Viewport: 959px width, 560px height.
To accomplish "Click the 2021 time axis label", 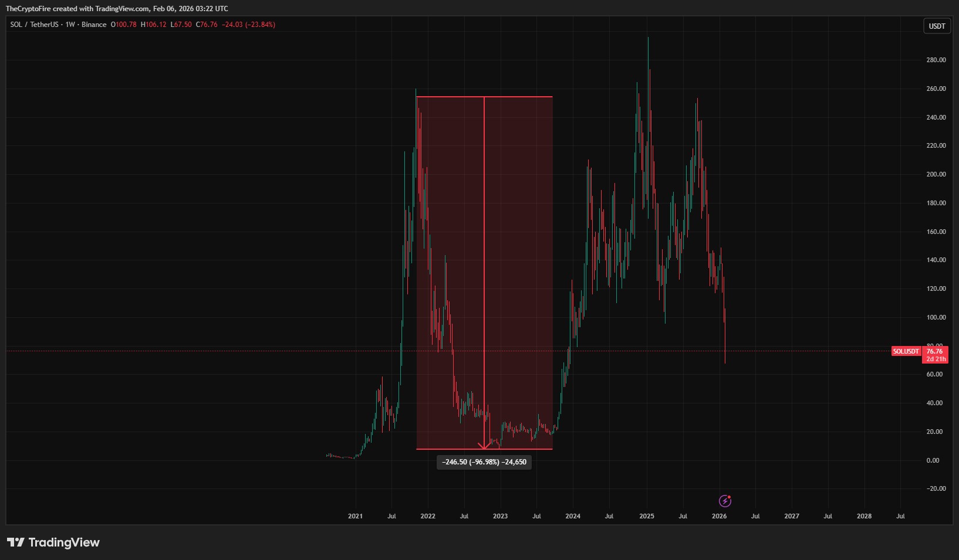I will click(x=355, y=516).
